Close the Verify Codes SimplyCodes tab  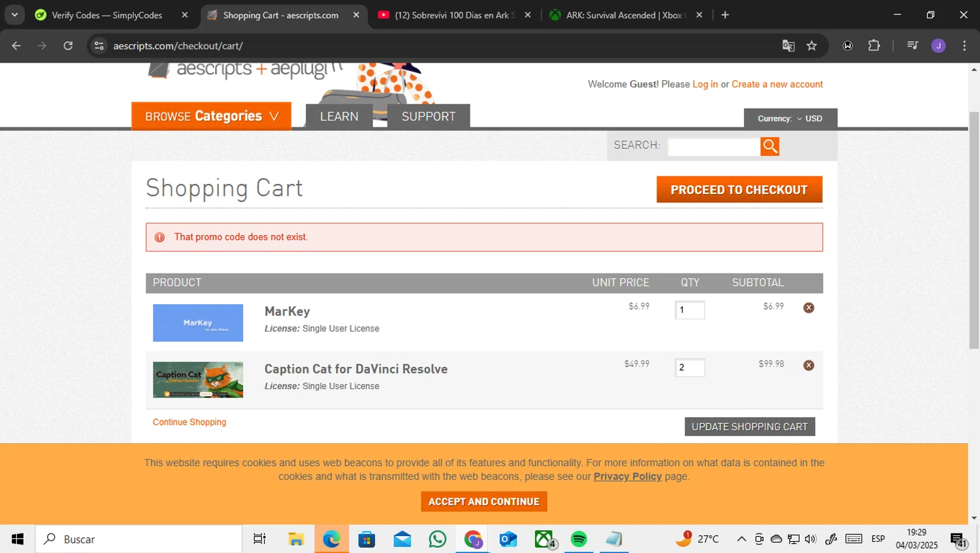[x=185, y=15]
